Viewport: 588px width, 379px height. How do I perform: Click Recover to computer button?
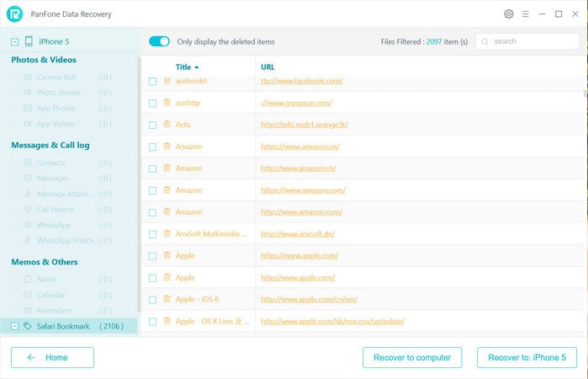click(412, 357)
